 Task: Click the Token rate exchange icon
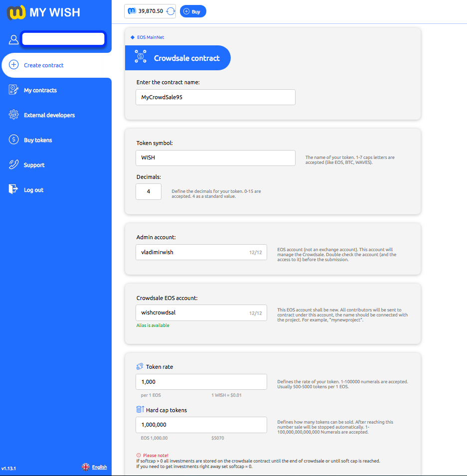140,366
